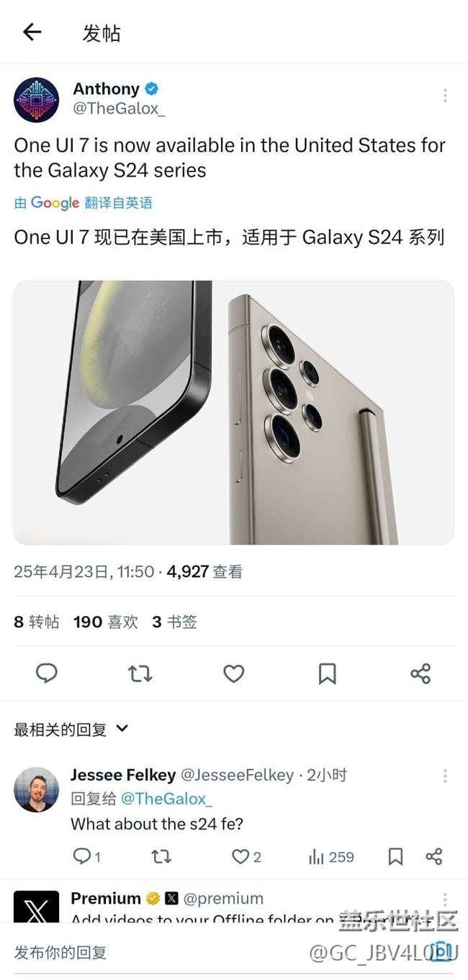This screenshot has height=980, width=468.
Task: Share Jessee Felkey's reply
Action: coord(433,856)
